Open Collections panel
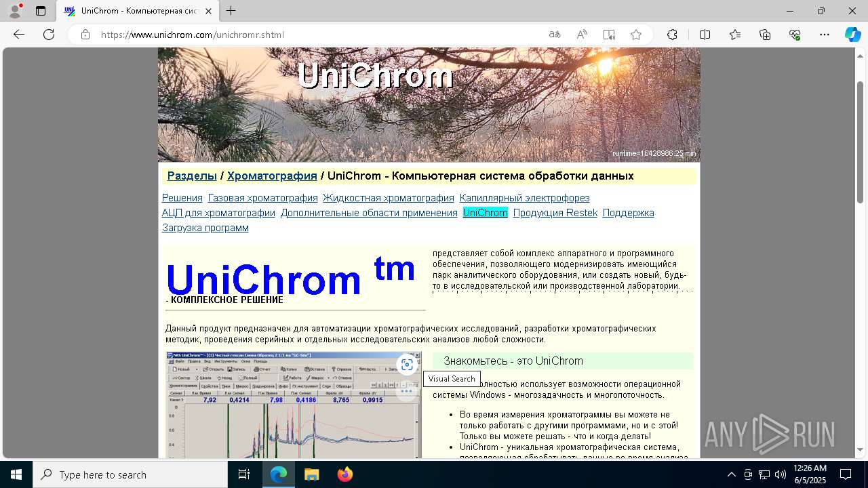This screenshot has height=488, width=868. [765, 35]
